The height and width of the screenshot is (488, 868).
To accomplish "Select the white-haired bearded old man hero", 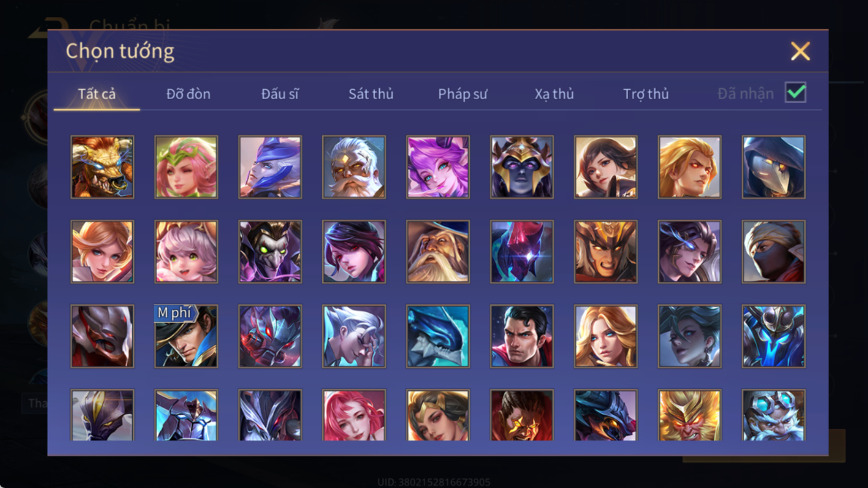I will [354, 167].
